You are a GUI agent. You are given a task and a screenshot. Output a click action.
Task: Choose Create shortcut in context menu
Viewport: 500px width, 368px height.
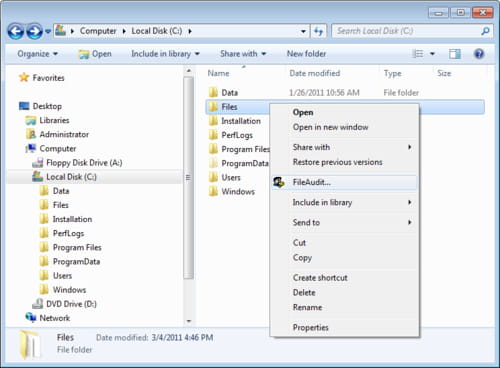tap(320, 278)
